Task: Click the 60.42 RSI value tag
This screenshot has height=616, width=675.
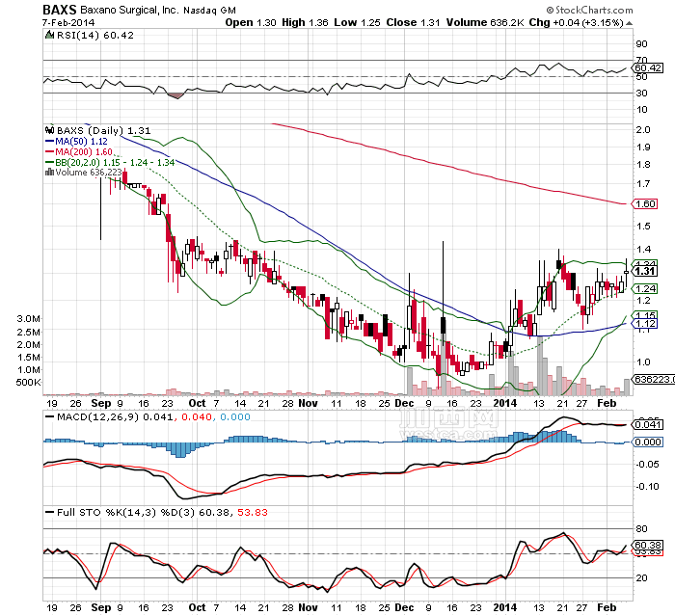Action: (647, 68)
